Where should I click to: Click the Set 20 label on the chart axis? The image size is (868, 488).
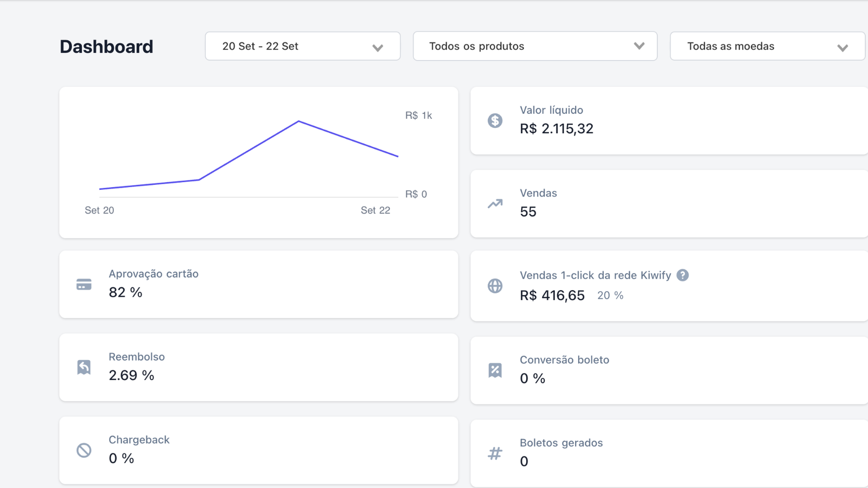click(99, 210)
